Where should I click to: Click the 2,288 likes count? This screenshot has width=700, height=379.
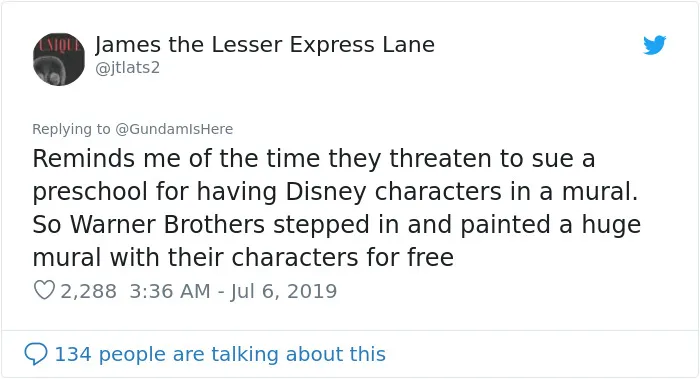tap(88, 291)
